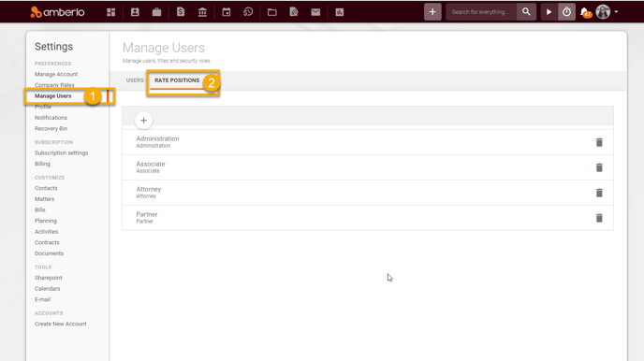Open the email envelope icon
The height and width of the screenshot is (361, 644).
[x=315, y=12]
